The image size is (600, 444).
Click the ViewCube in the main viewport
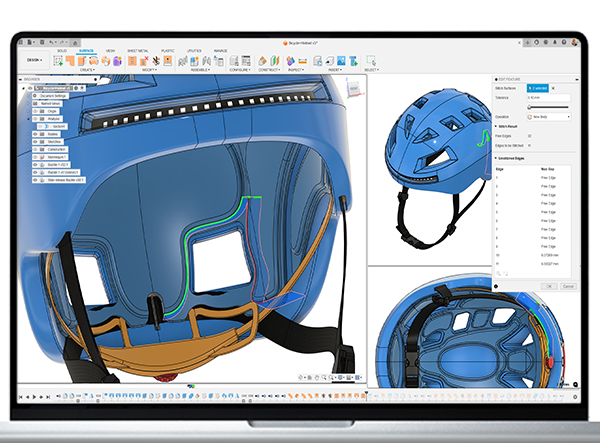click(354, 88)
